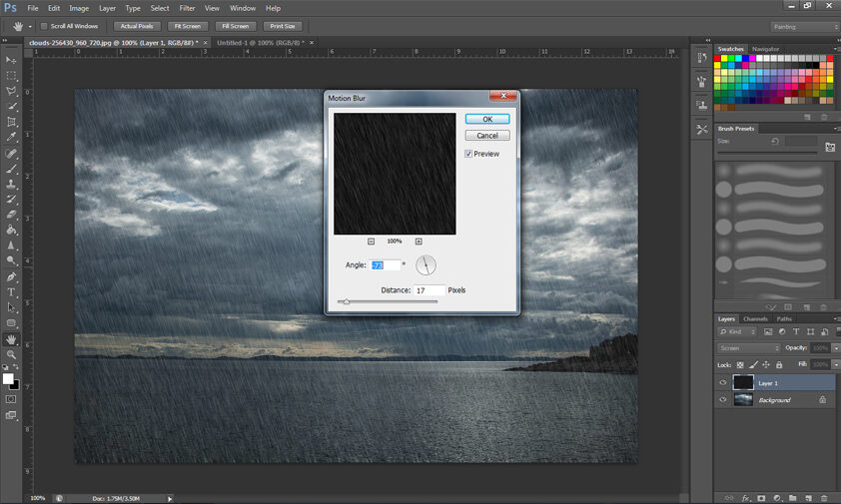The height and width of the screenshot is (504, 841).
Task: Select the Zoom tool
Action: [12, 354]
